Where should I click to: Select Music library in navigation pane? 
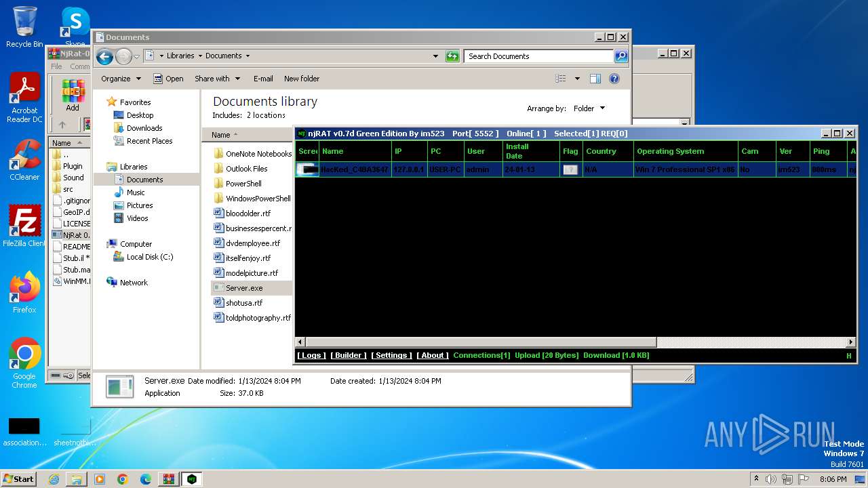point(136,192)
